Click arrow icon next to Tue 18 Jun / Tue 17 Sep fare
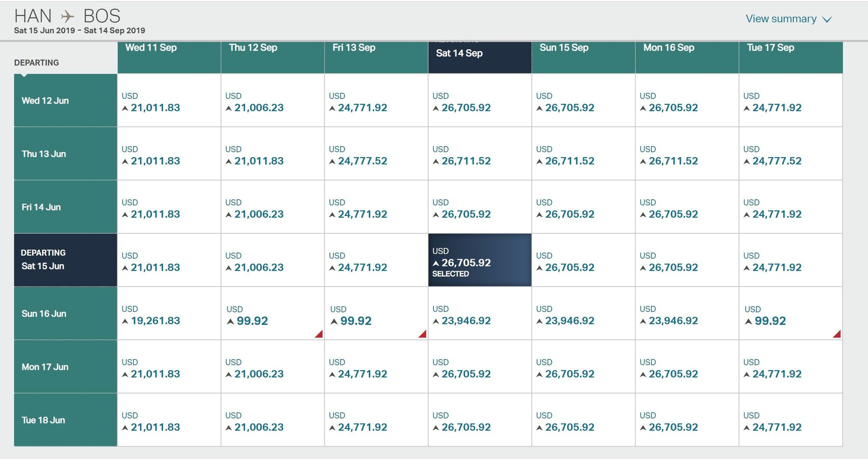 pos(747,428)
